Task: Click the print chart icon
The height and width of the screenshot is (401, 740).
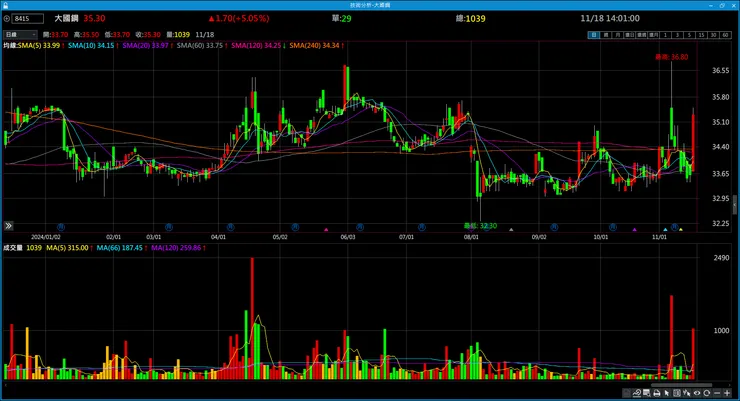Action: [656, 393]
